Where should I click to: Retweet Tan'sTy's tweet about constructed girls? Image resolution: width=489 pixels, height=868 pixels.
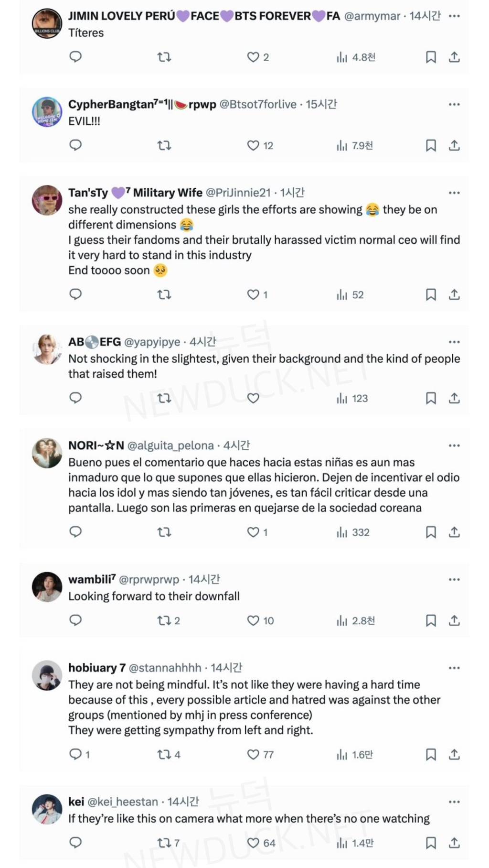165,294
